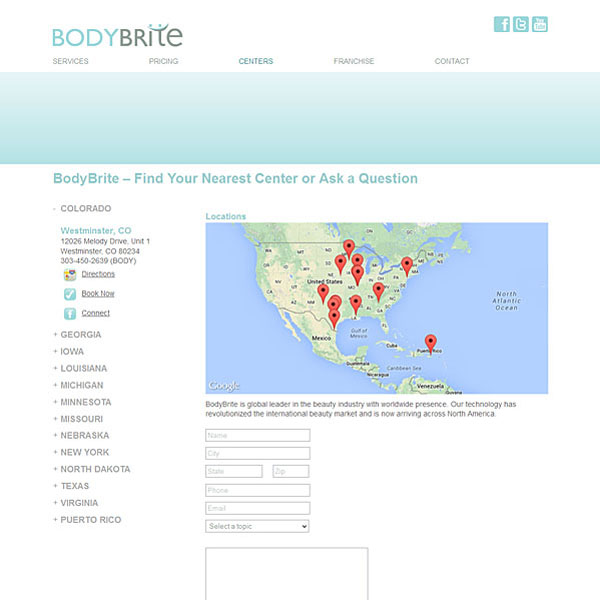The height and width of the screenshot is (600, 600).
Task: Open the Twitter icon in the header
Action: (x=520, y=24)
